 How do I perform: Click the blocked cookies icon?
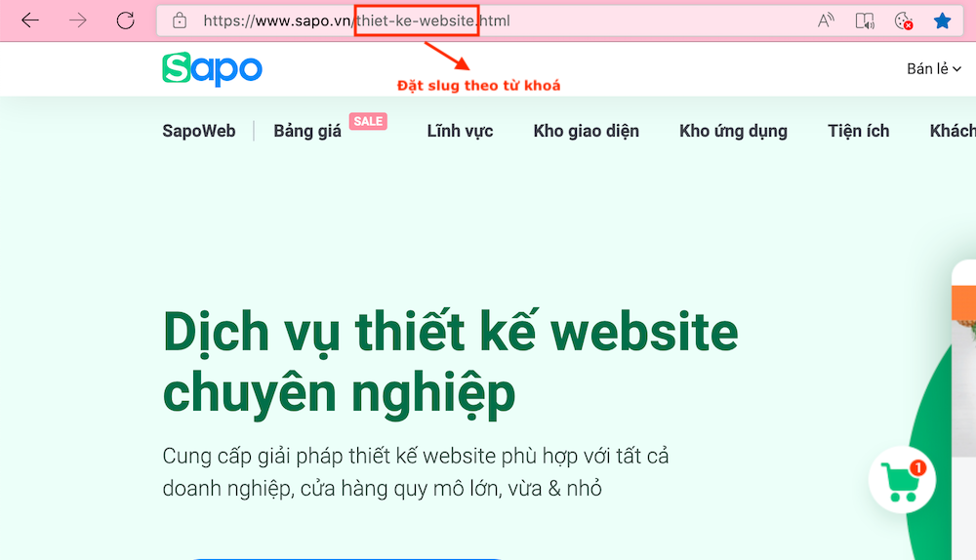(x=904, y=20)
